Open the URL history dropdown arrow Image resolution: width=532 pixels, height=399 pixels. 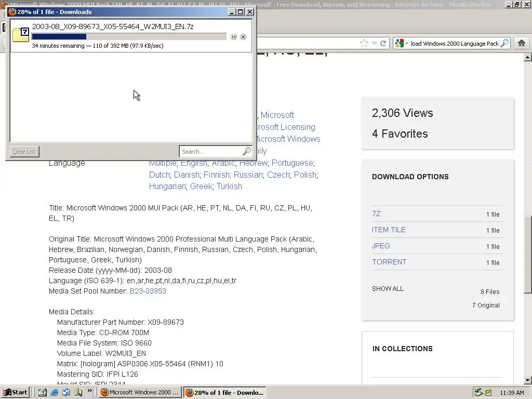(374, 44)
